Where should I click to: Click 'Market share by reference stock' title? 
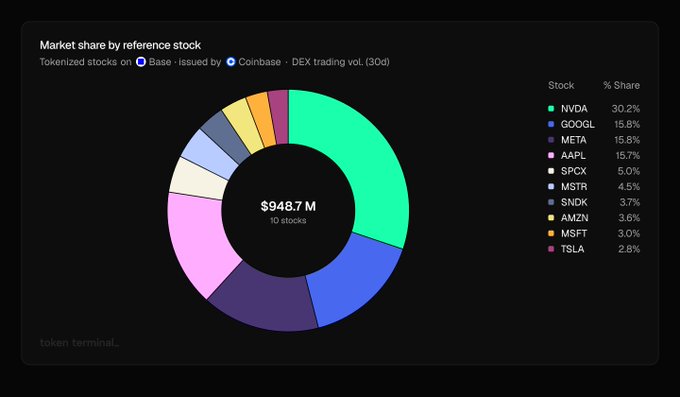[x=120, y=45]
